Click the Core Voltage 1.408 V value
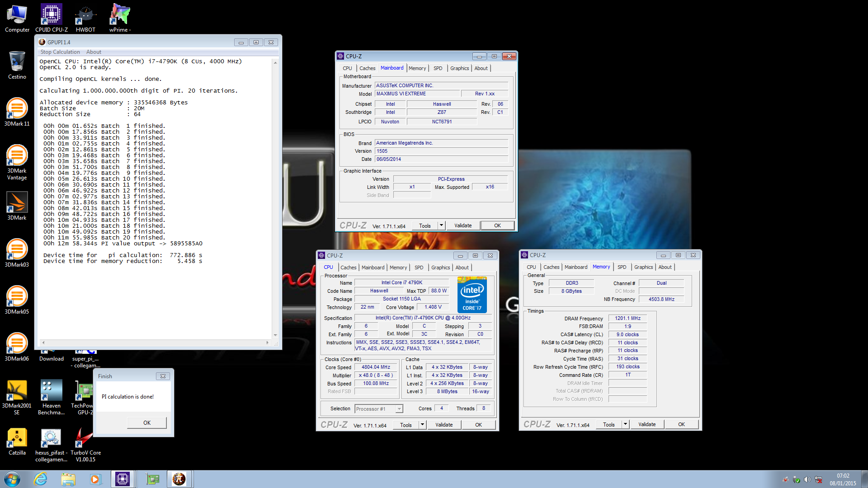The image size is (868, 488). [433, 307]
